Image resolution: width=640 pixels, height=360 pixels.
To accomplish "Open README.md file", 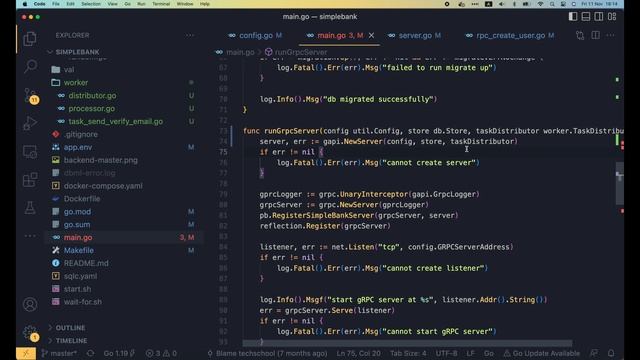I will coord(86,263).
